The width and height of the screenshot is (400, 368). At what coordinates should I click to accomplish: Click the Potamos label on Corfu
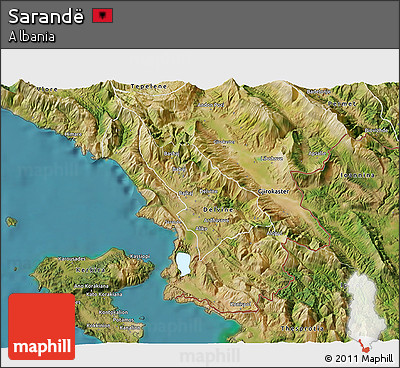click(x=122, y=320)
